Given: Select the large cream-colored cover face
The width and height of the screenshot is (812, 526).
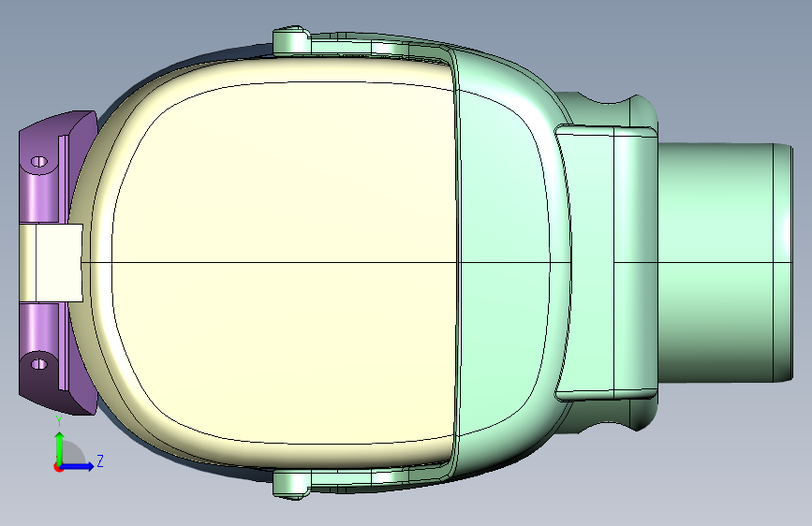Looking at the screenshot, I should (285, 263).
